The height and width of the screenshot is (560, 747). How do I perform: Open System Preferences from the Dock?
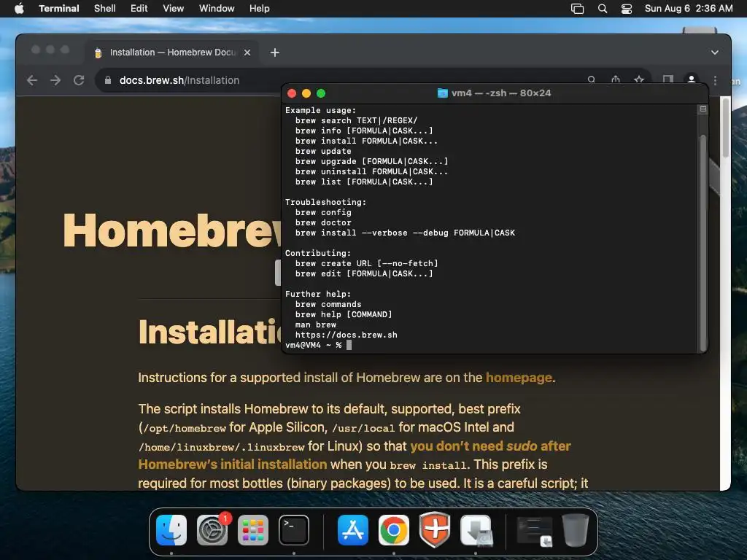[212, 530]
